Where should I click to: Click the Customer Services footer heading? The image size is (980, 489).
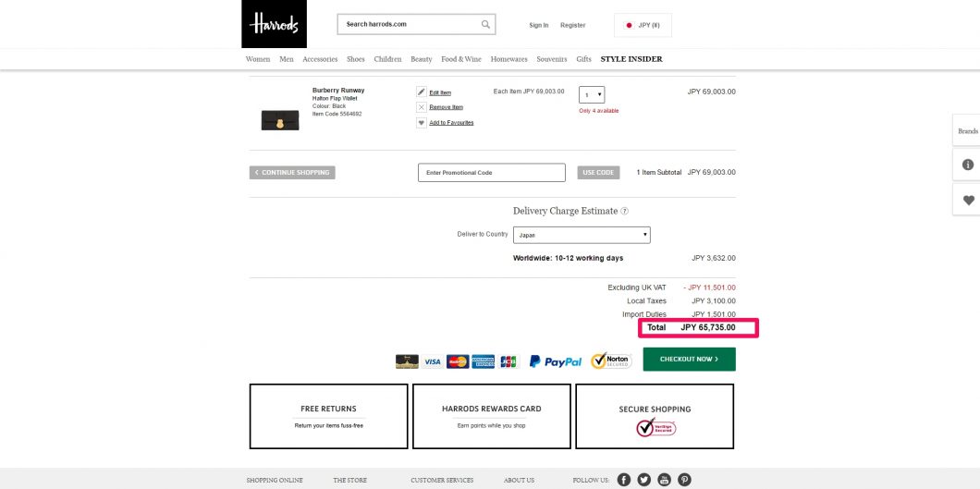[x=442, y=481]
